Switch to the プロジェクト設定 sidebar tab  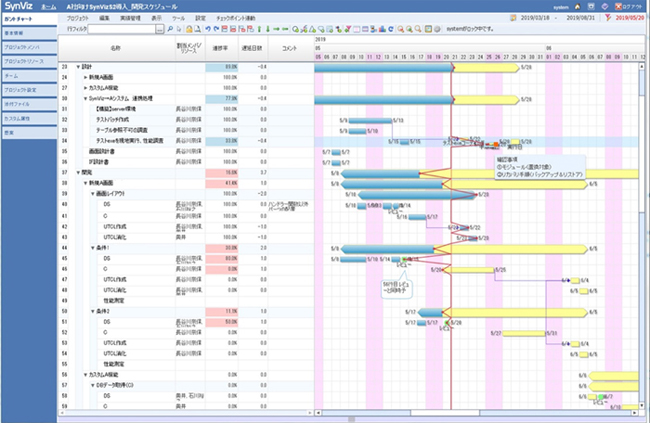pos(27,89)
